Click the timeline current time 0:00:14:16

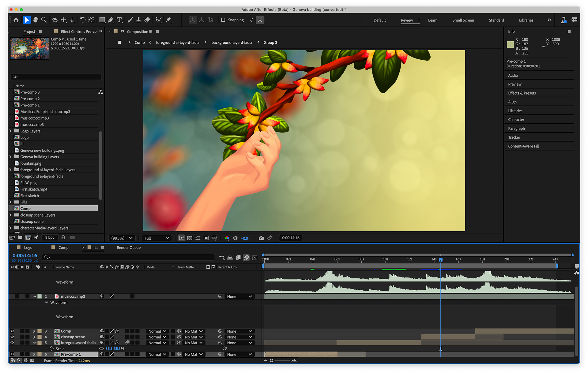[x=25, y=256]
